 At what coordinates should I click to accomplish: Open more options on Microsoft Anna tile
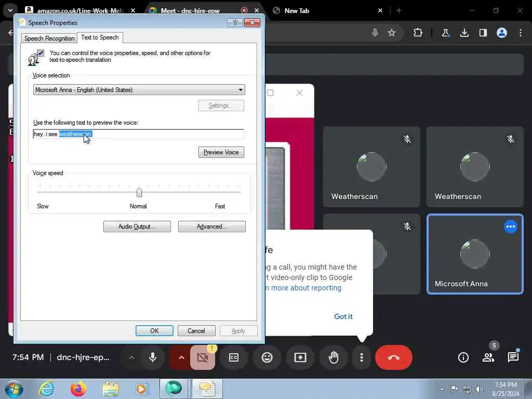click(511, 227)
